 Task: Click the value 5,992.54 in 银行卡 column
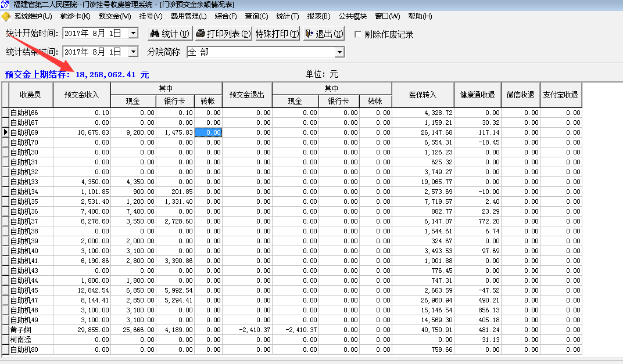tap(179, 291)
